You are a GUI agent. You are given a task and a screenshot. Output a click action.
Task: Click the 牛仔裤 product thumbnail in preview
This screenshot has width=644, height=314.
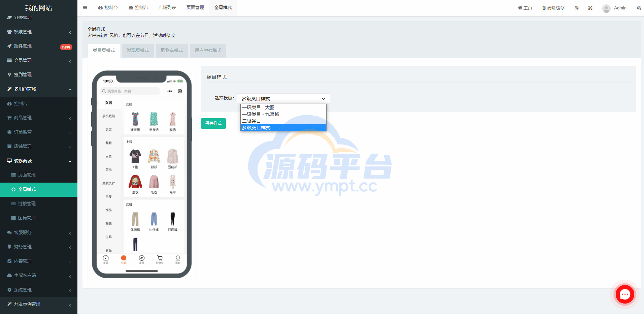[154, 219]
